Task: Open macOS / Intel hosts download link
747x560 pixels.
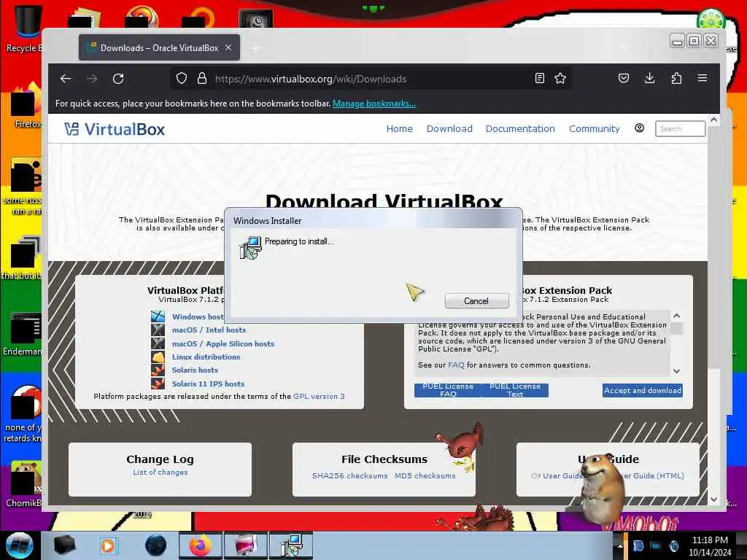Action: [x=209, y=330]
